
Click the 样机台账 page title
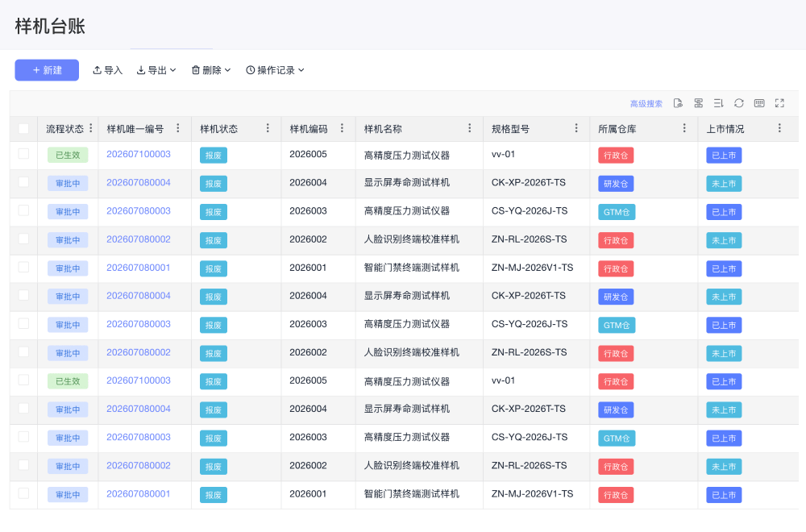coord(50,27)
